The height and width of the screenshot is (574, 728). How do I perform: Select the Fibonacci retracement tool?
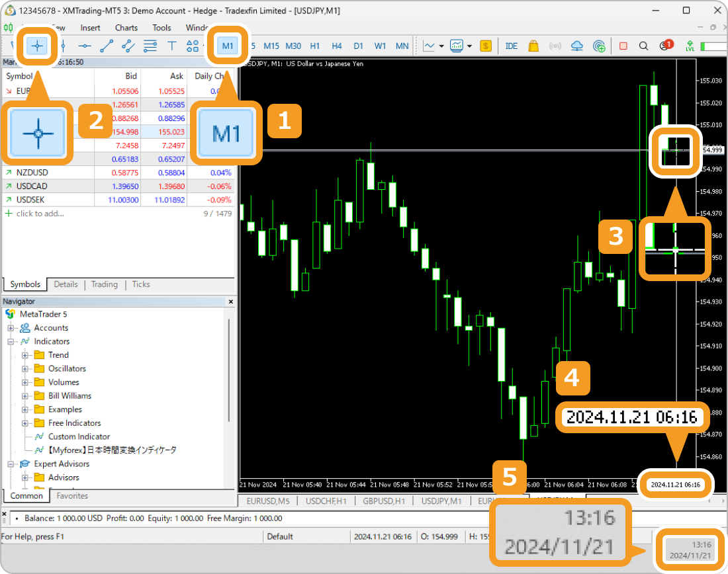click(x=150, y=46)
